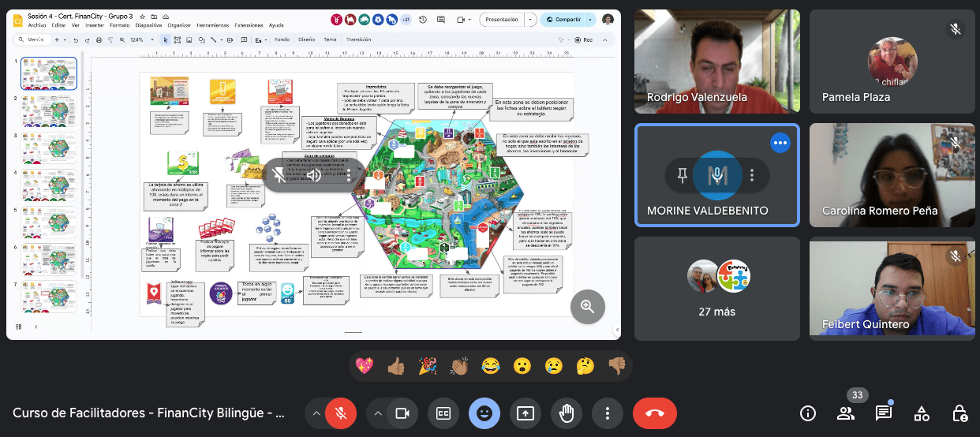Open the Presentación dropdown arrow
Screen dimensions: 980x437
tap(530, 20)
